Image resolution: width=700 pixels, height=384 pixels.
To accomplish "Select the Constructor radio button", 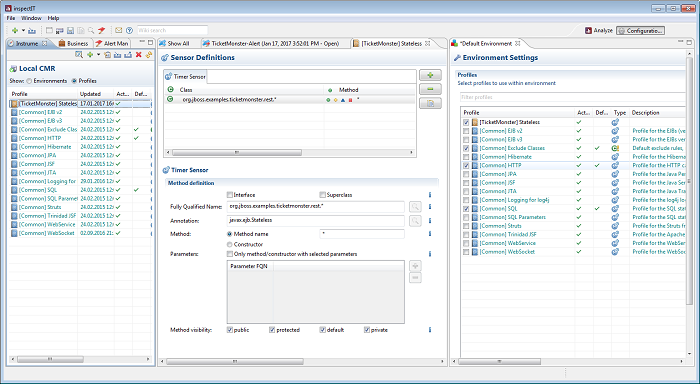I will coord(229,245).
